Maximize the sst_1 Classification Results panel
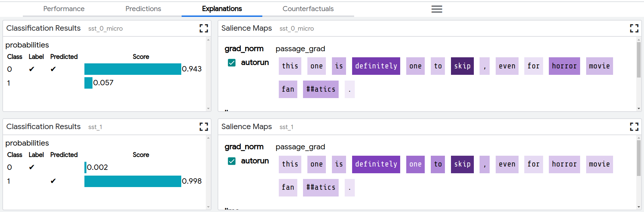644x212 pixels. pyautogui.click(x=204, y=127)
